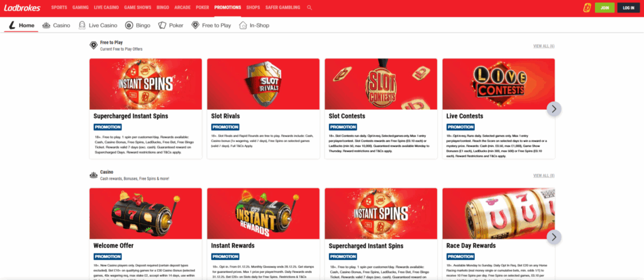This screenshot has height=280, width=644.
Task: Click the Live Casino dealer icon
Action: click(82, 25)
